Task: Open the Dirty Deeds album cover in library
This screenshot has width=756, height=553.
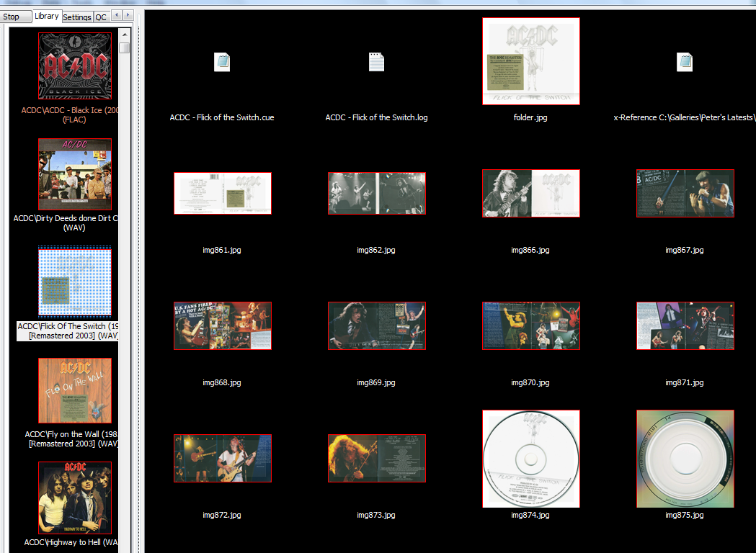Action: coord(75,174)
